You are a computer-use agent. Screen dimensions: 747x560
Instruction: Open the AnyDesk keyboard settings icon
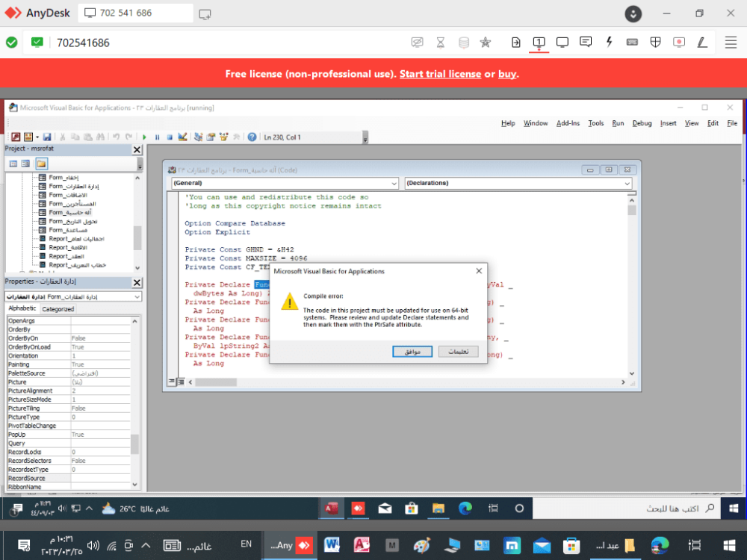click(x=632, y=43)
